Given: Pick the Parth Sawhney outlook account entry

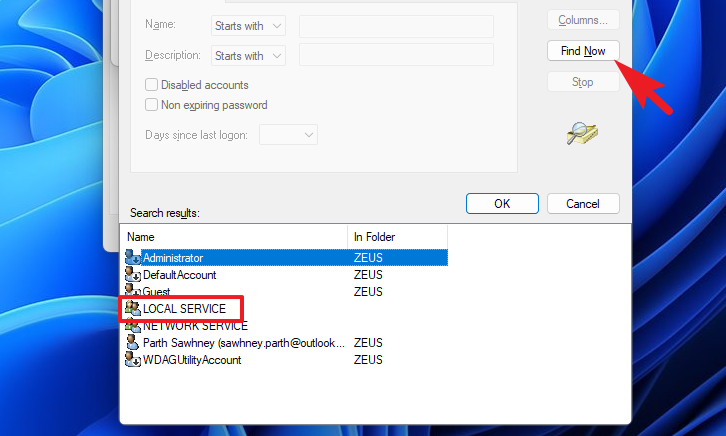Looking at the screenshot, I should coord(244,343).
